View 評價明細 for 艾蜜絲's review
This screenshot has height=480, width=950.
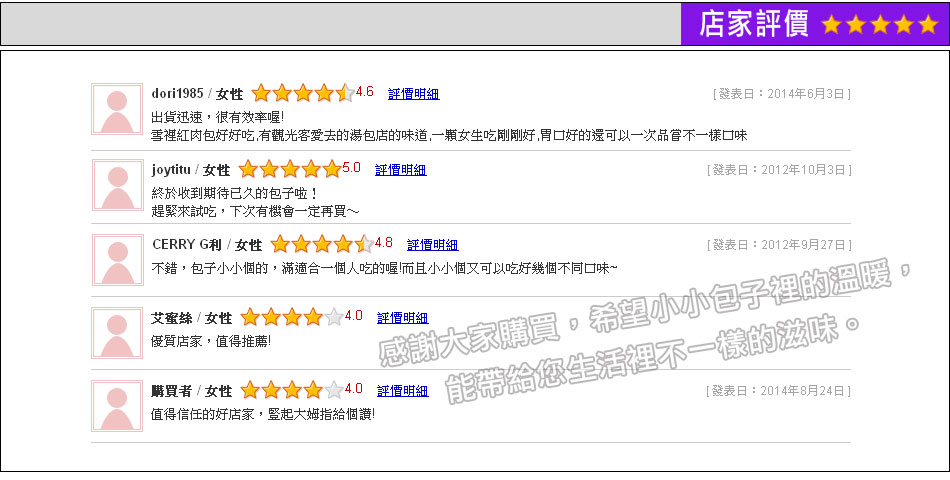click(x=402, y=318)
